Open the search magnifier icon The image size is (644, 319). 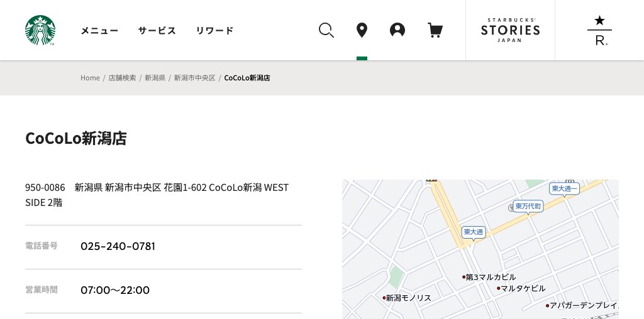(326, 30)
